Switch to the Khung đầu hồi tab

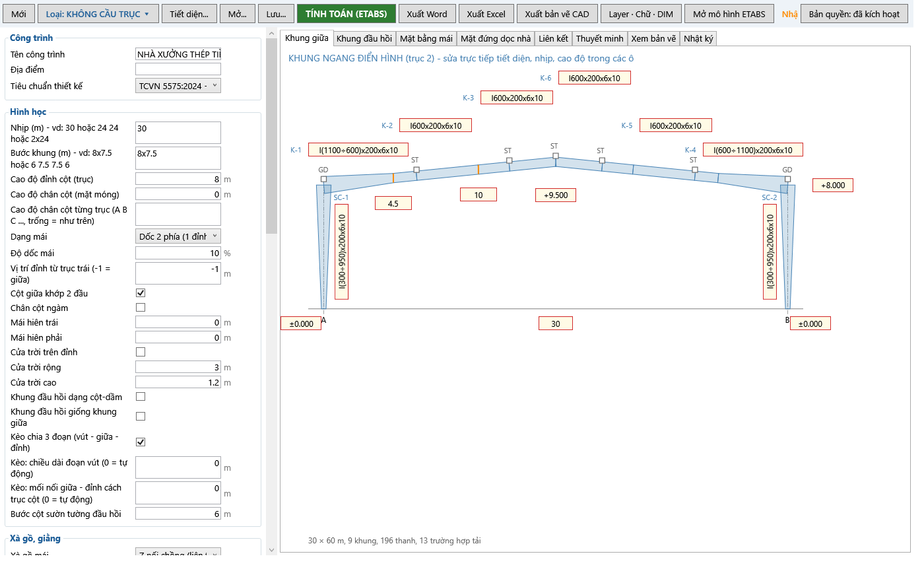[364, 39]
